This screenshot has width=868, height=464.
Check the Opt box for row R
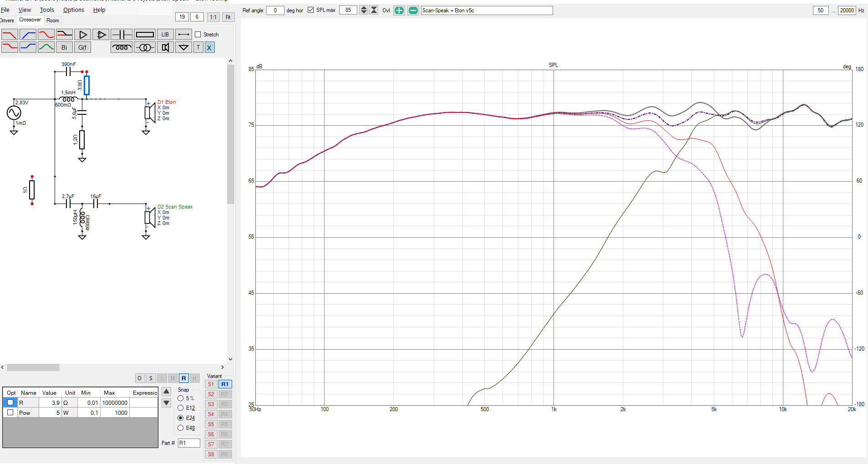(10, 403)
